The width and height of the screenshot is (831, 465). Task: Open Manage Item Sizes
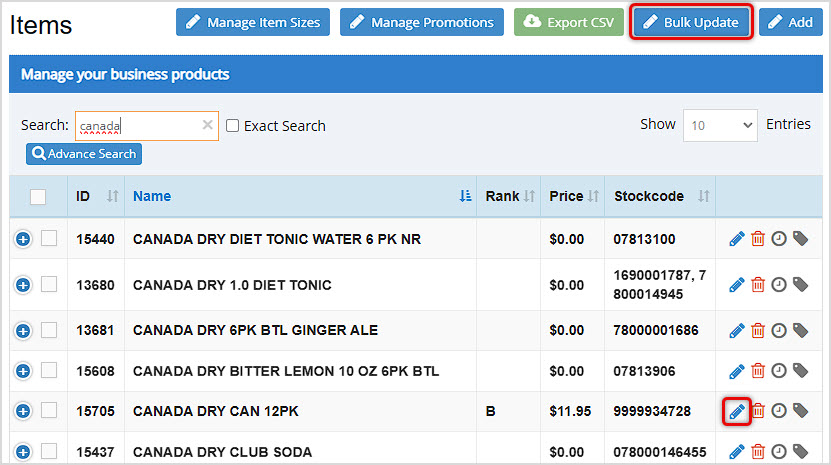253,22
